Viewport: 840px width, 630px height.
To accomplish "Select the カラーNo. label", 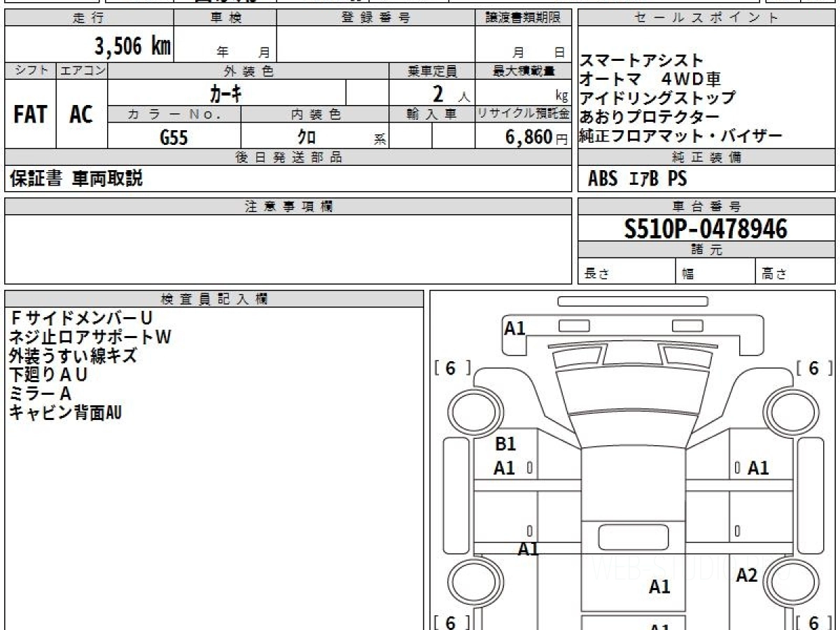I will tap(174, 114).
